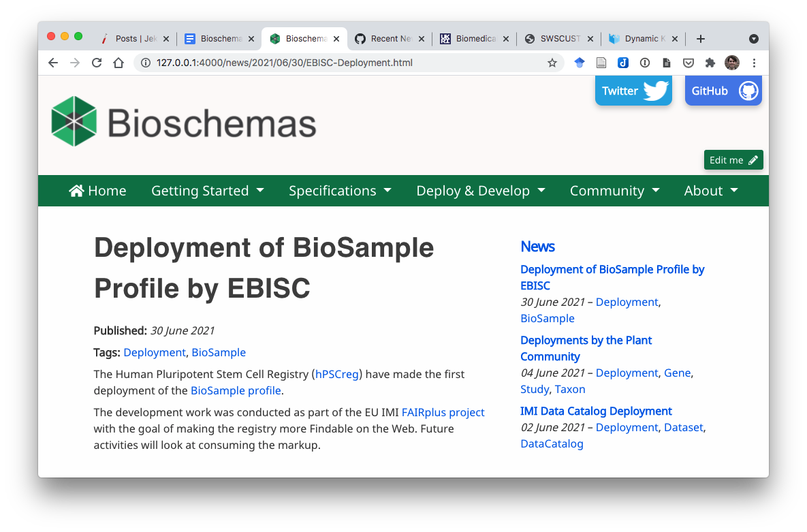The height and width of the screenshot is (532, 807).
Task: Click the Taxon tag in the sidebar
Action: click(x=570, y=390)
